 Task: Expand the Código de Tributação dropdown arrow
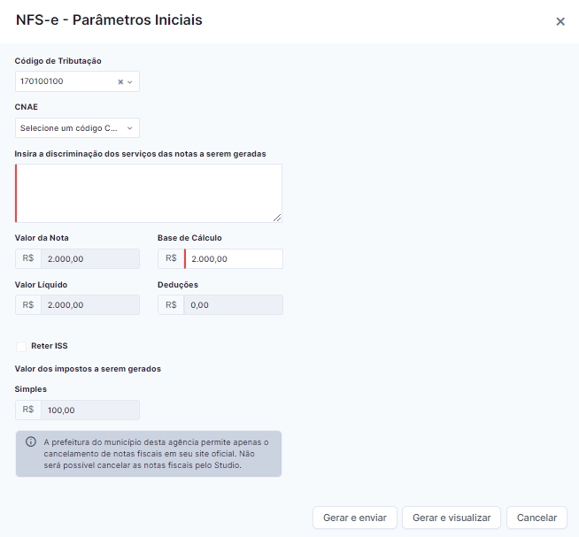coord(130,82)
